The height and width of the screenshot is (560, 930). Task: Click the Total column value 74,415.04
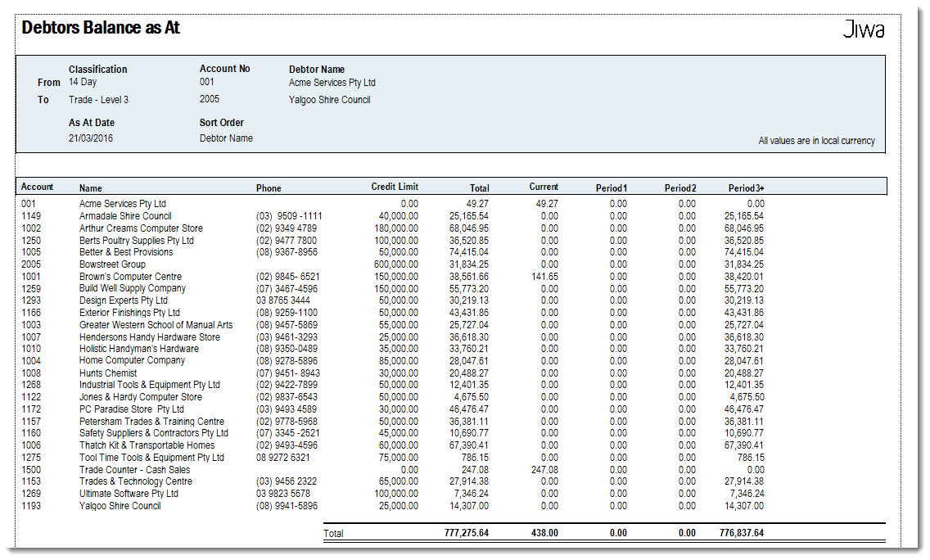click(x=468, y=252)
